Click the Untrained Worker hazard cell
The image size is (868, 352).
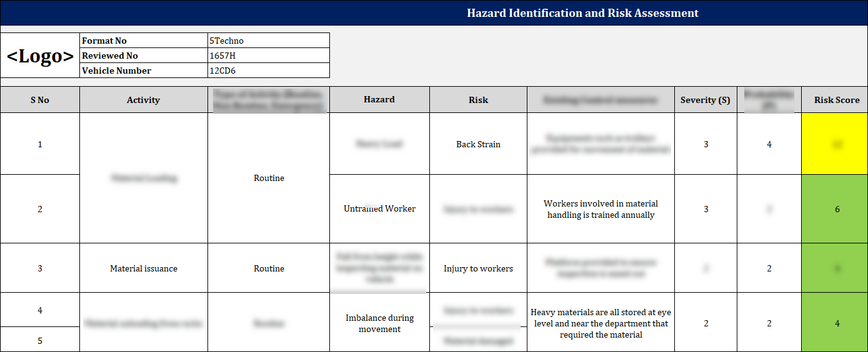379,208
